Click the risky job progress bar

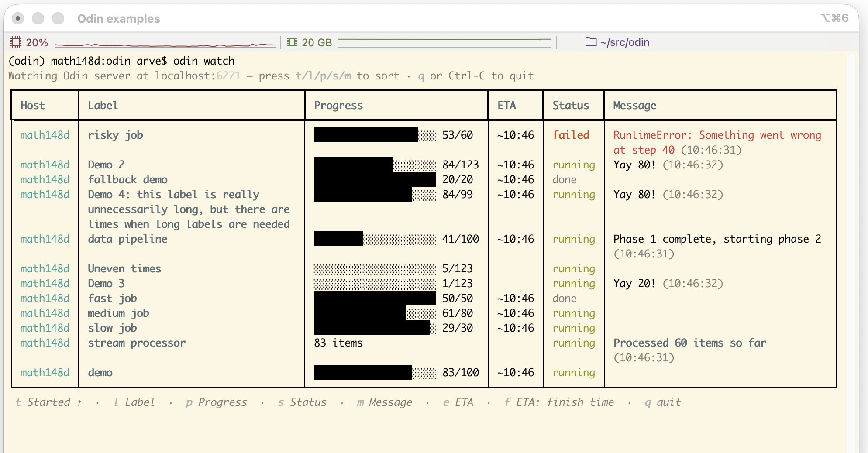[x=375, y=135]
